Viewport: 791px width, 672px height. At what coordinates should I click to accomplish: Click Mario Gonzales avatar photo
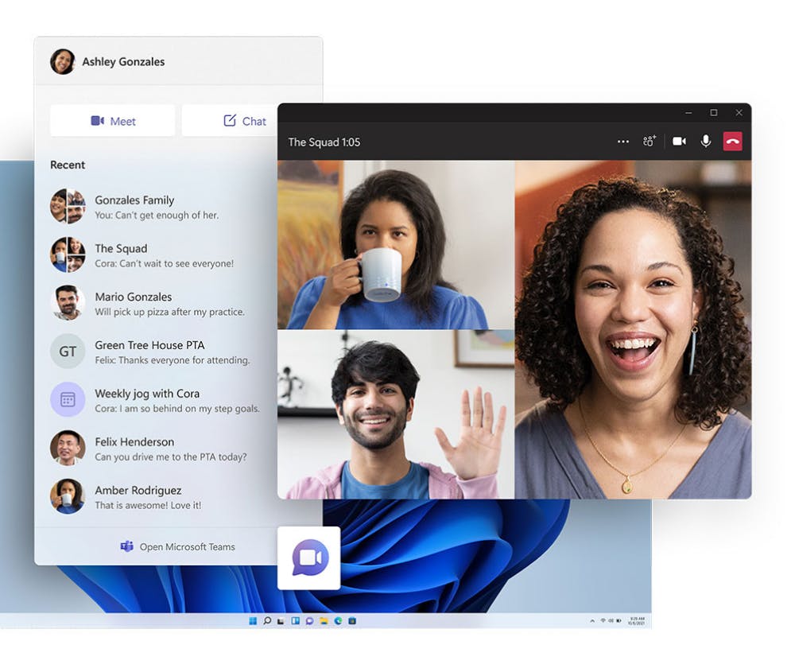click(68, 303)
